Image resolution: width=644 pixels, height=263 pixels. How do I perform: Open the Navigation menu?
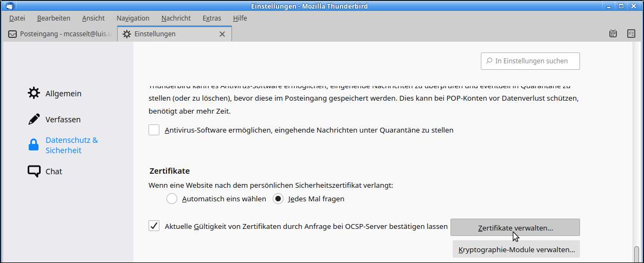click(133, 18)
